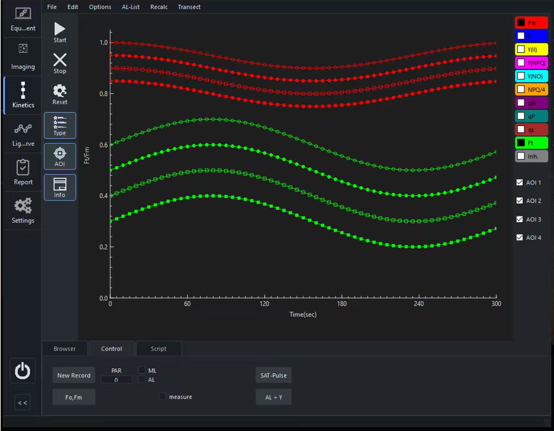Click the New Record button

point(74,375)
